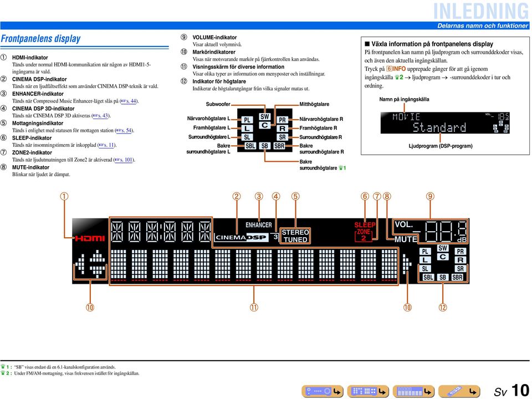The image size is (532, 399).
Task: Follow the s. 44 page link
Action: (129, 101)
